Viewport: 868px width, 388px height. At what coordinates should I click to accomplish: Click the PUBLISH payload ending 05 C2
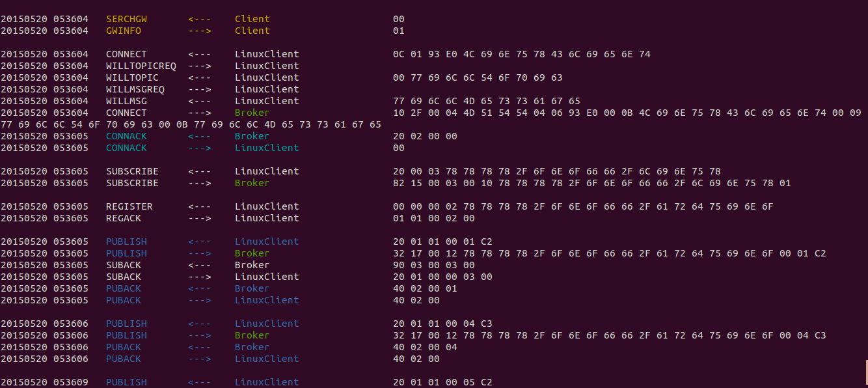click(442, 382)
